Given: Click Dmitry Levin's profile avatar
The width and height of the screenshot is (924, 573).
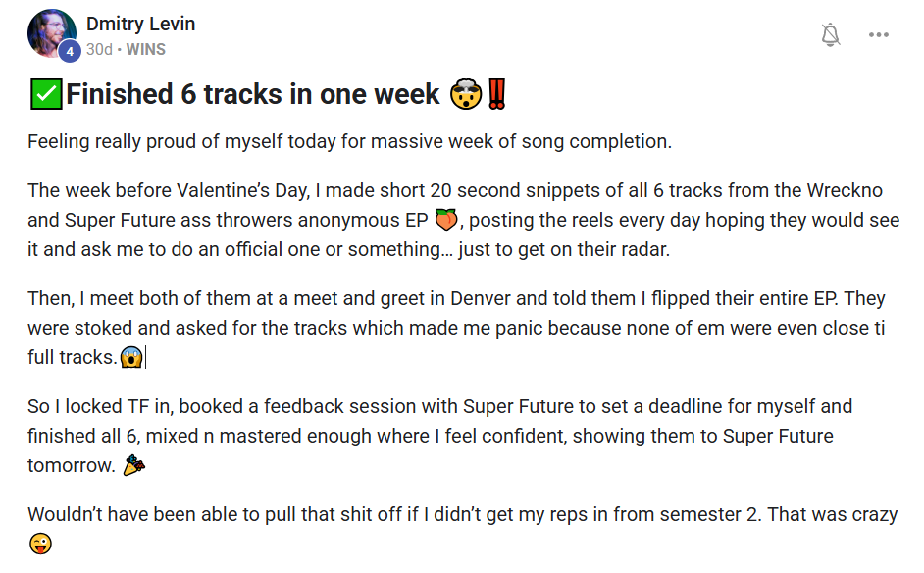Looking at the screenshot, I should coord(50,33).
